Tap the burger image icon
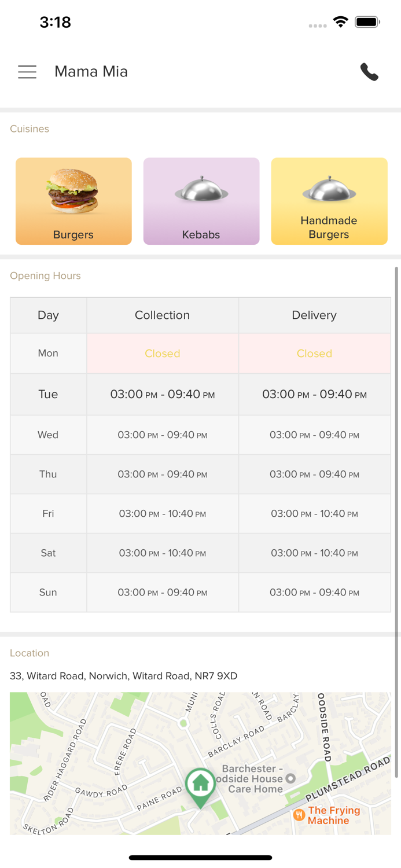The width and height of the screenshot is (401, 868). pos(73,191)
